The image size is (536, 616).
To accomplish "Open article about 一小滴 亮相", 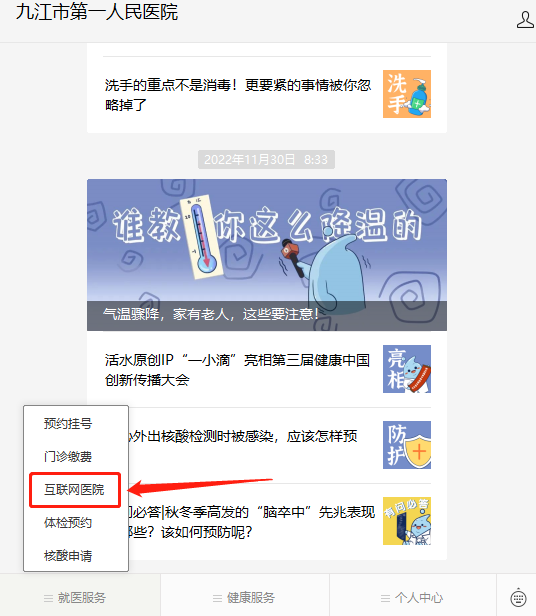I will point(237,370).
